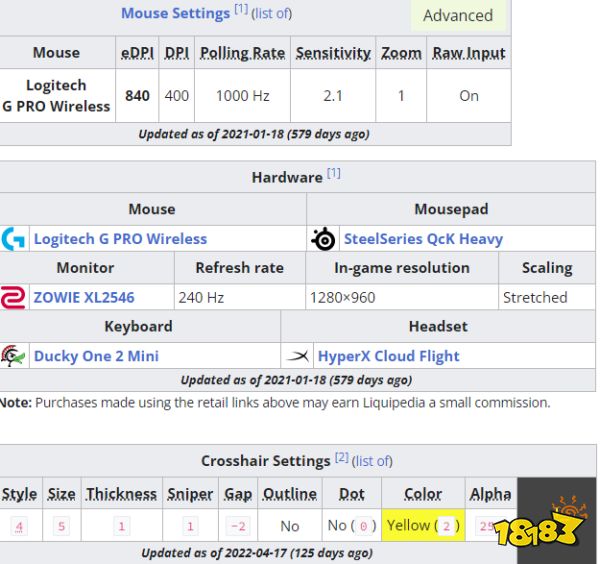Screen dimensions: 600x564
Task: Open the Mouse Settings heading link
Action: point(176,13)
